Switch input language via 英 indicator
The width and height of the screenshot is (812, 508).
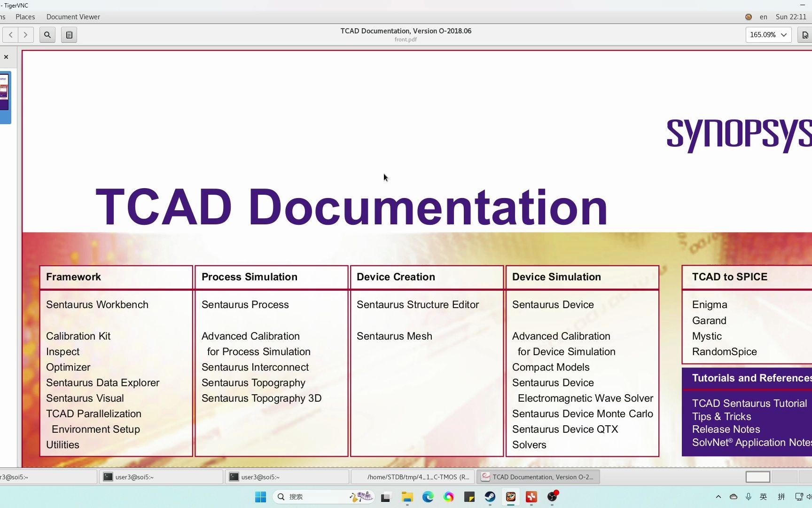[764, 497]
